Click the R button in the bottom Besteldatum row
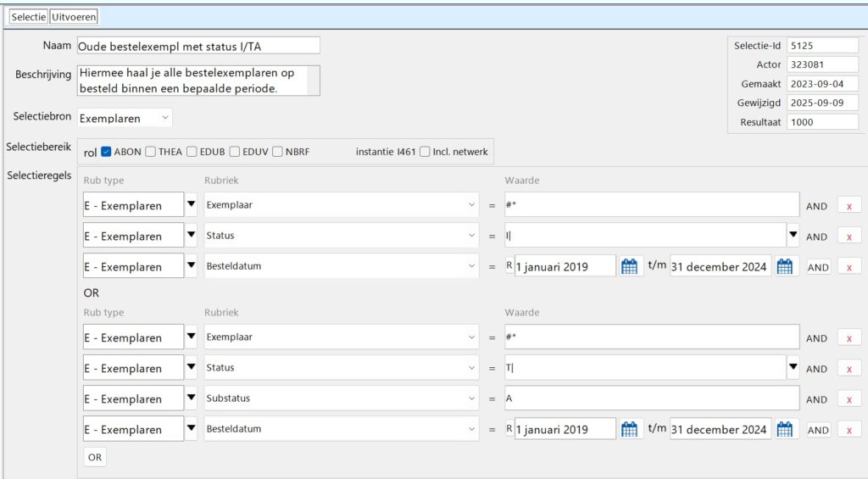This screenshot has width=868, height=479. coord(509,429)
